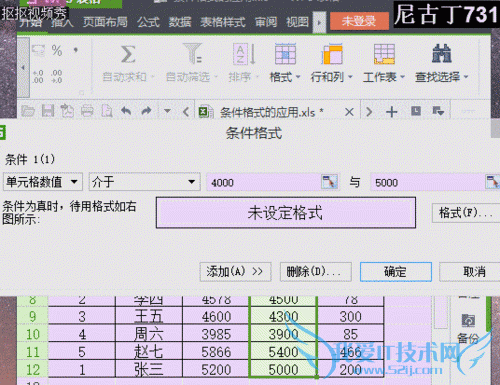Screen dimensions: 500x385
Task: Click the 查找选择 binoculars icon
Action: pos(442,54)
